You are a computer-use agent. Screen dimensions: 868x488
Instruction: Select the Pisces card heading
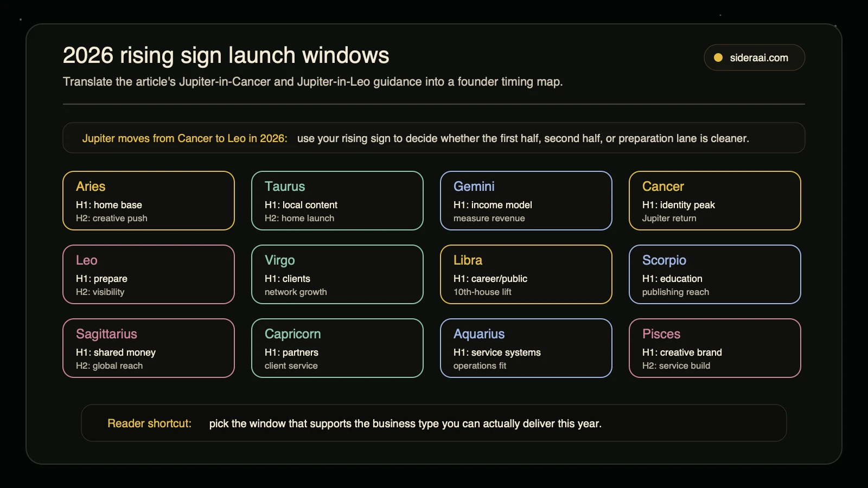661,334
